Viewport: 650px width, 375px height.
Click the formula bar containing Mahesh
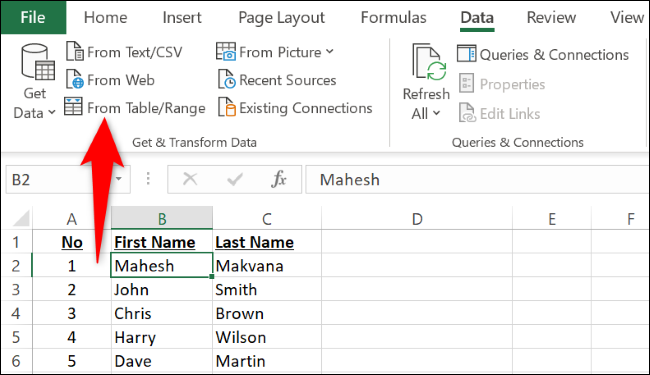(x=478, y=179)
